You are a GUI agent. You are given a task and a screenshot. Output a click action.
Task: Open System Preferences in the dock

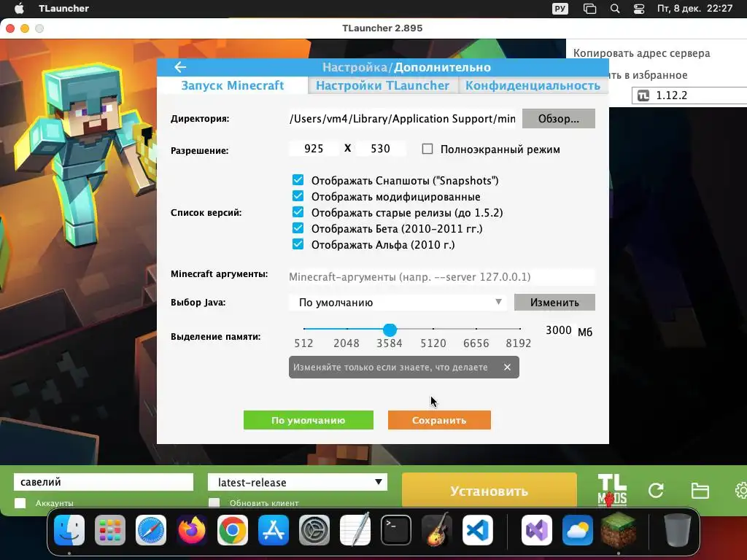[x=314, y=530]
